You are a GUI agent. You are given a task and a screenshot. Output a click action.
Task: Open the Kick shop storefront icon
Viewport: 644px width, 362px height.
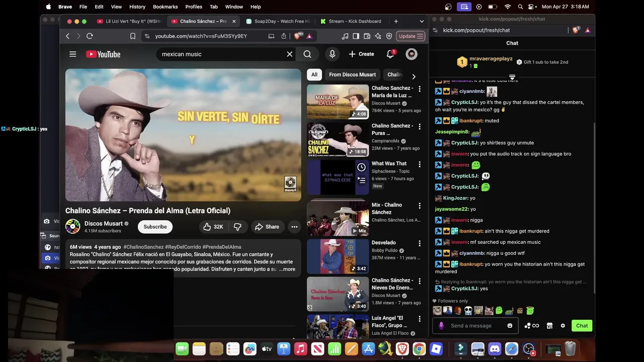pos(549,326)
